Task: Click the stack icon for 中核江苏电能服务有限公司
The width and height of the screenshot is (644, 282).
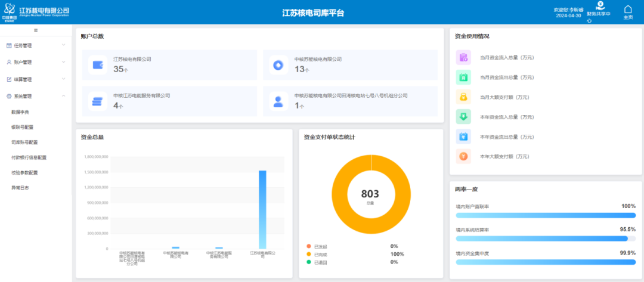Action: click(x=98, y=101)
